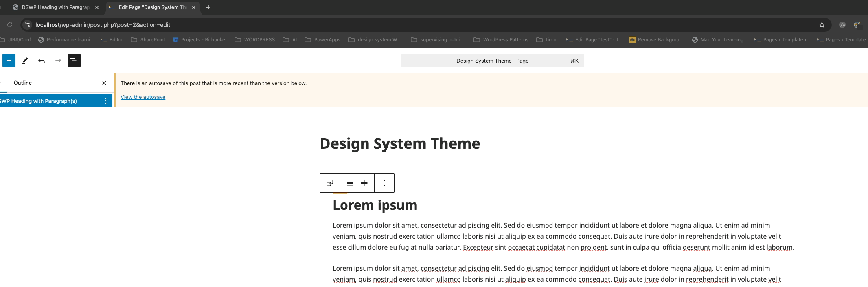Open the Map Your Learning bookmark
Screen dimensions: 868x287
pos(720,40)
